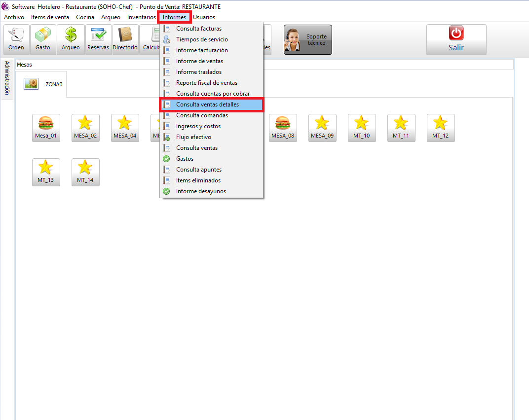Expand the Cocina menu
This screenshot has width=529, height=420.
pos(85,17)
